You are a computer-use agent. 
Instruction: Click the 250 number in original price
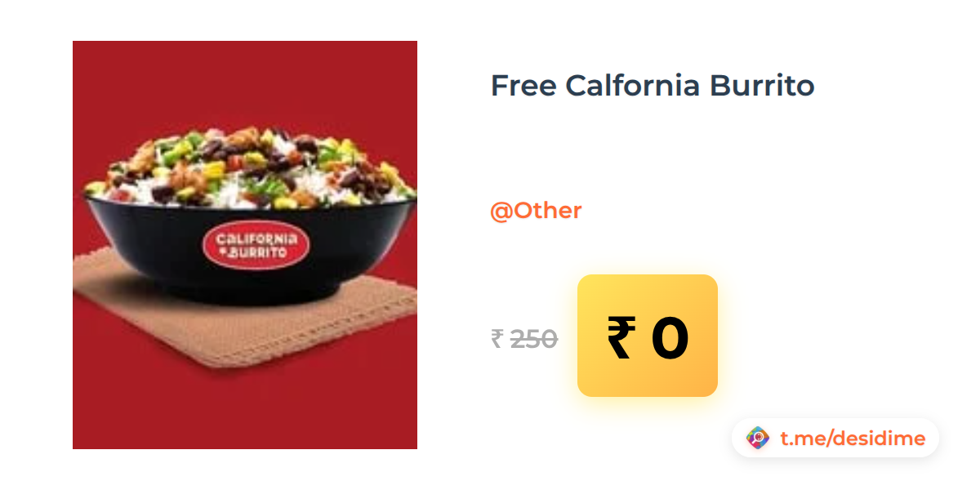pyautogui.click(x=534, y=338)
